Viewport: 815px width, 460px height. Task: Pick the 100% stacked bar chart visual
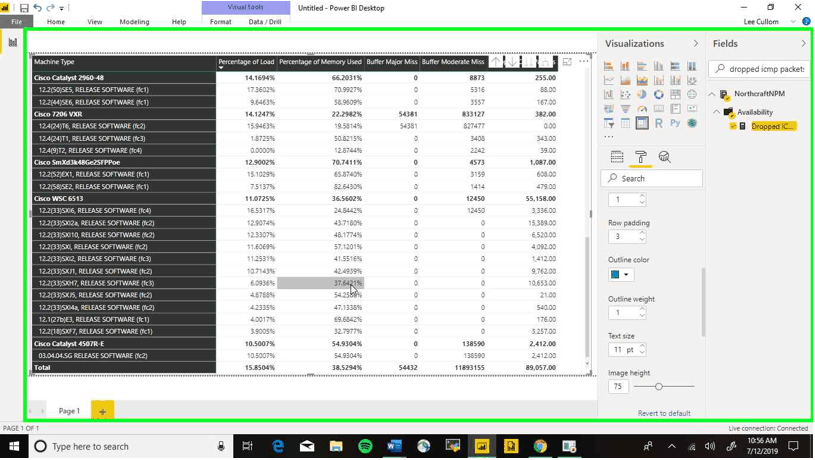tap(675, 66)
